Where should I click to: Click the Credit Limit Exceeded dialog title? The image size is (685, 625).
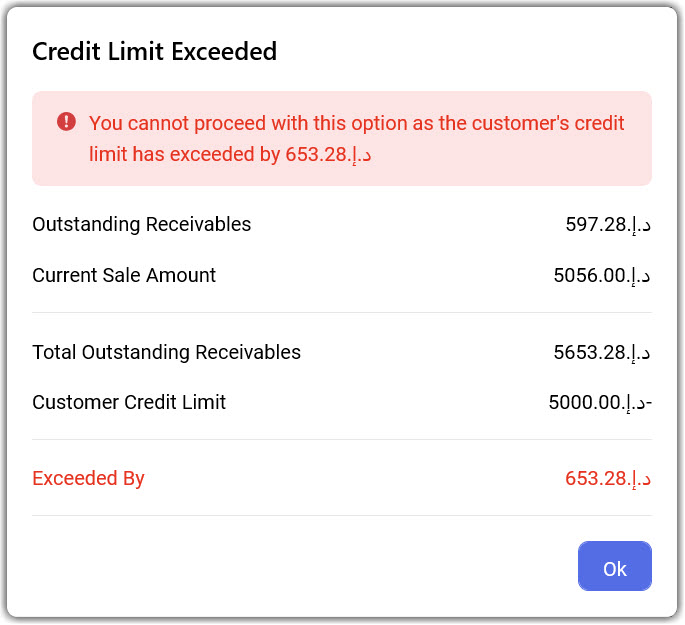(154, 52)
